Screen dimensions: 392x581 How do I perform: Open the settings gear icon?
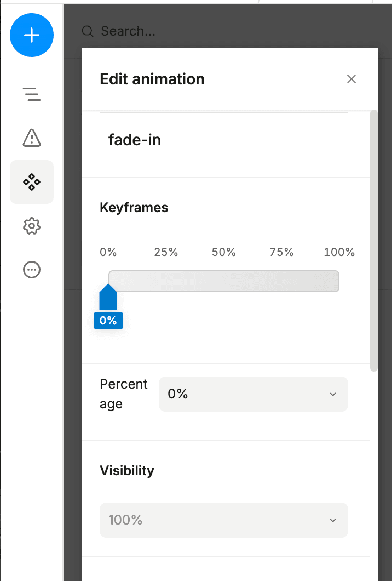32,226
